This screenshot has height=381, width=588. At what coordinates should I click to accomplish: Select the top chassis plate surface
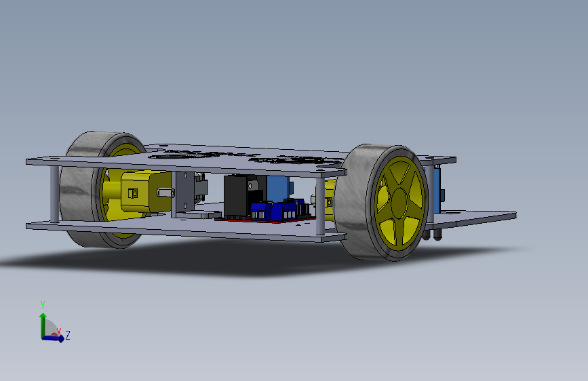(240, 157)
